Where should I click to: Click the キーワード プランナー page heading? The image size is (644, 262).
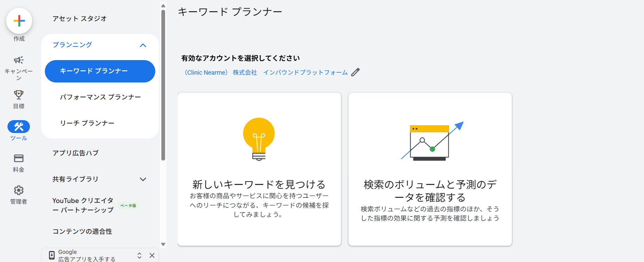[x=230, y=12]
